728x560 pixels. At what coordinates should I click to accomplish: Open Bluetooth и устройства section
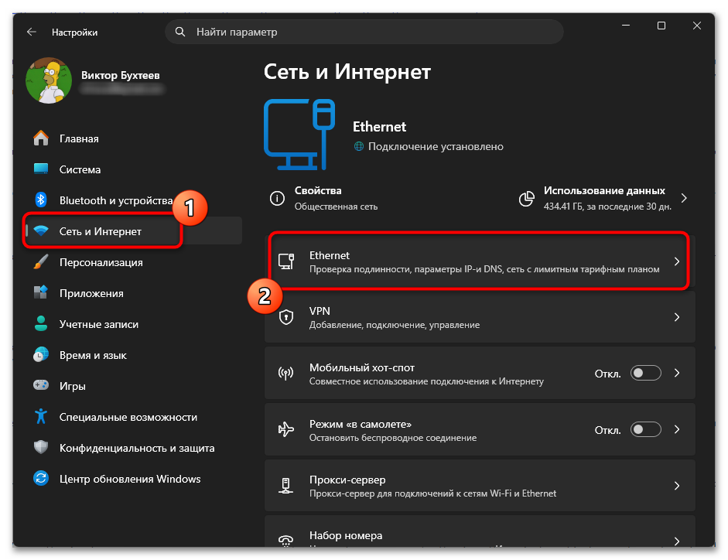(x=134, y=200)
